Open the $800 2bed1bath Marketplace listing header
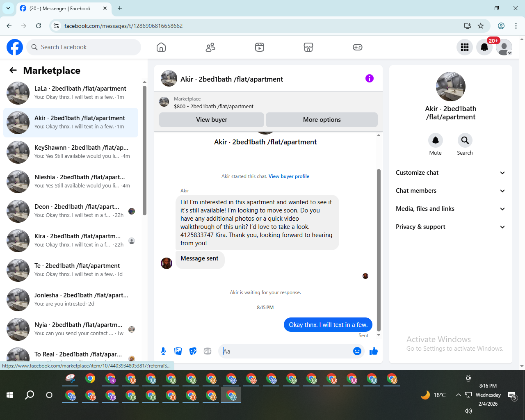The image size is (525, 420). pos(268,103)
